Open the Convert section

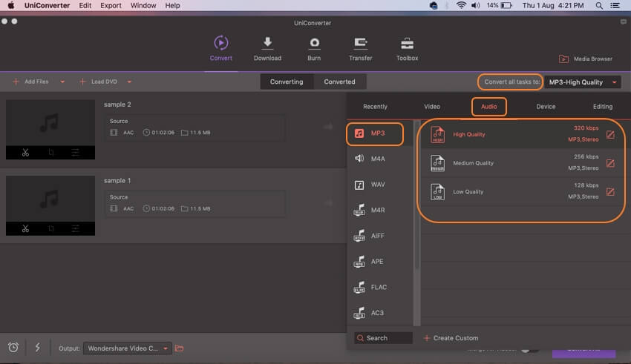[220, 49]
